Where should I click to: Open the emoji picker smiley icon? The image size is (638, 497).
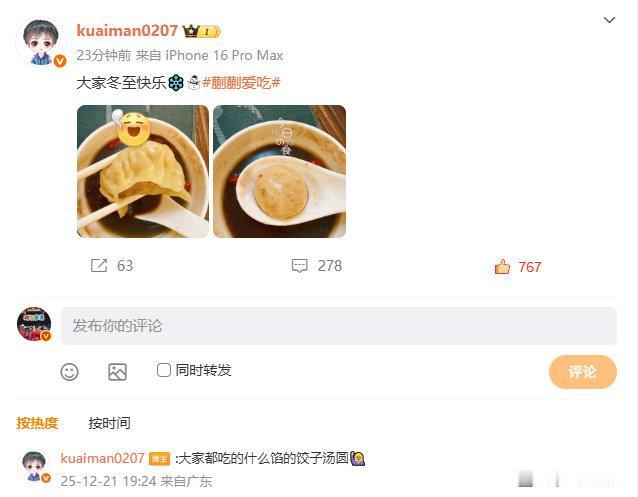click(x=70, y=372)
